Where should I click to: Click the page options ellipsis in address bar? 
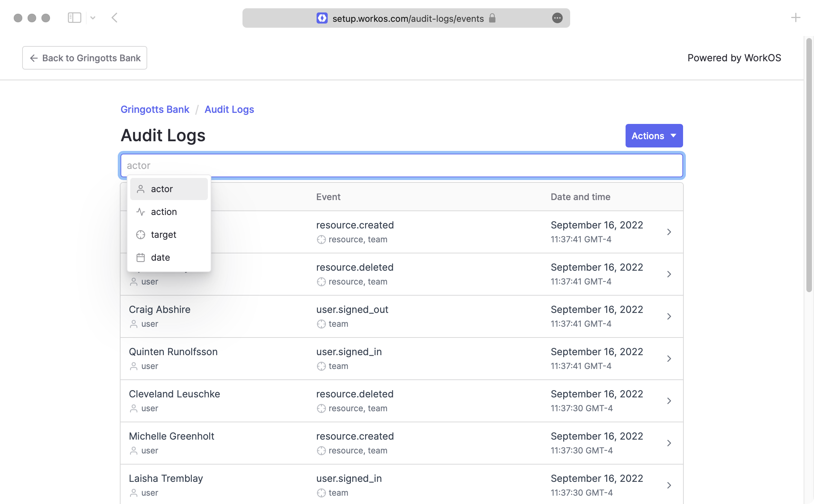point(557,18)
